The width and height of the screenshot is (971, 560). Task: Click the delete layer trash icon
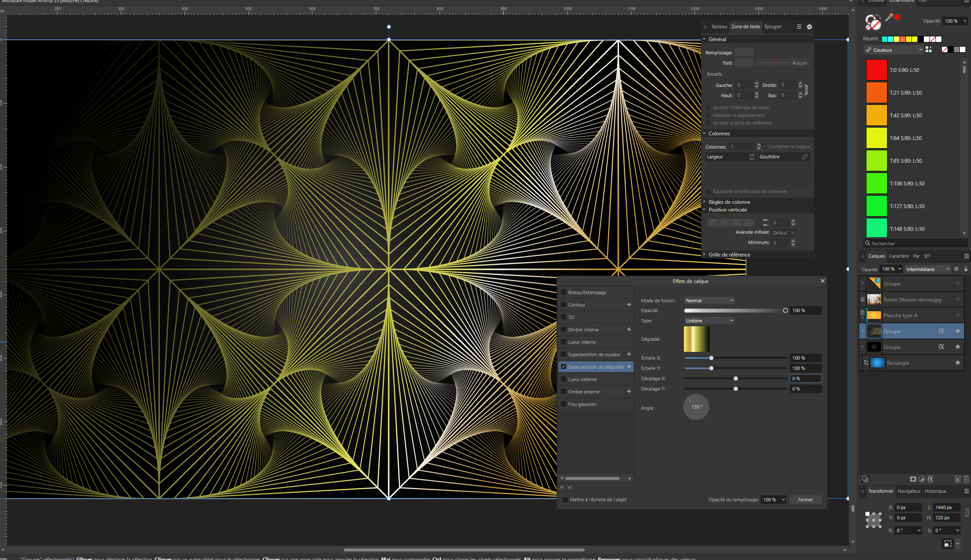tap(966, 479)
